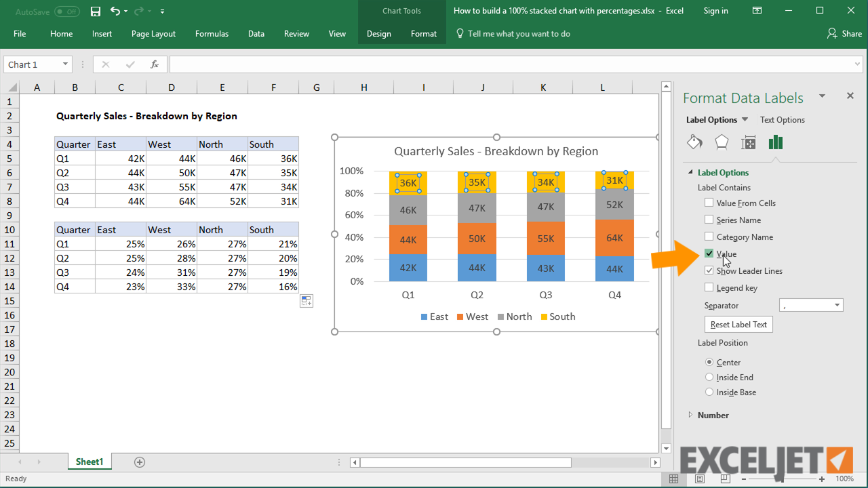868x488 pixels.
Task: Click the formula bar cancel X icon
Action: pos(106,64)
